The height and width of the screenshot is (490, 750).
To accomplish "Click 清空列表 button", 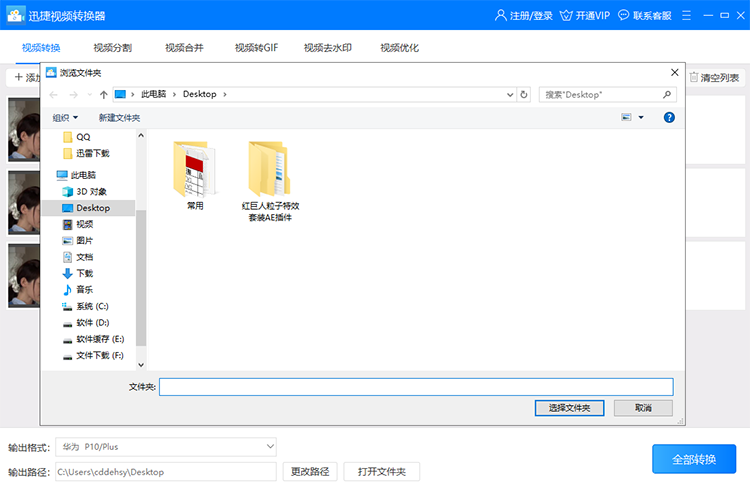I will (x=714, y=78).
